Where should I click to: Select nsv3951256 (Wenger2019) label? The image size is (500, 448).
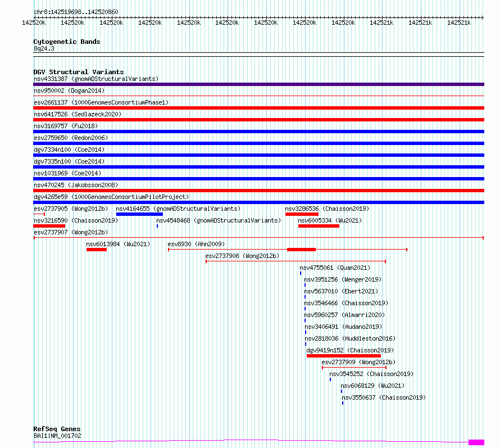point(343,279)
